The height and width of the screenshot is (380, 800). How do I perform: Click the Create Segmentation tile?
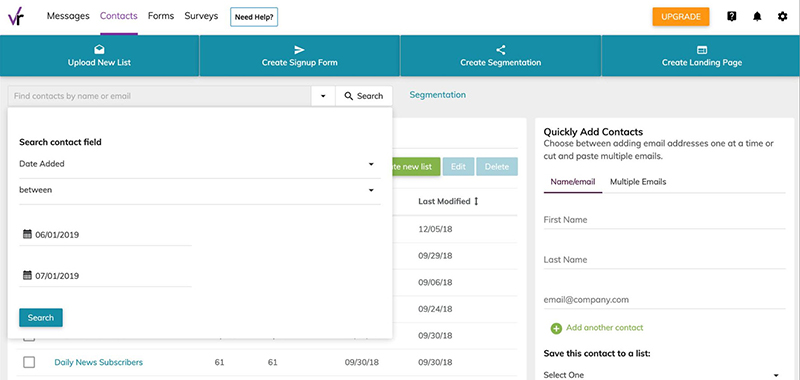coord(501,56)
